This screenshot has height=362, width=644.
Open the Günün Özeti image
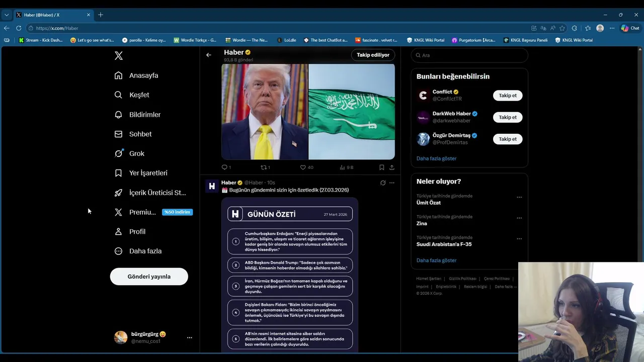pyautogui.click(x=290, y=275)
